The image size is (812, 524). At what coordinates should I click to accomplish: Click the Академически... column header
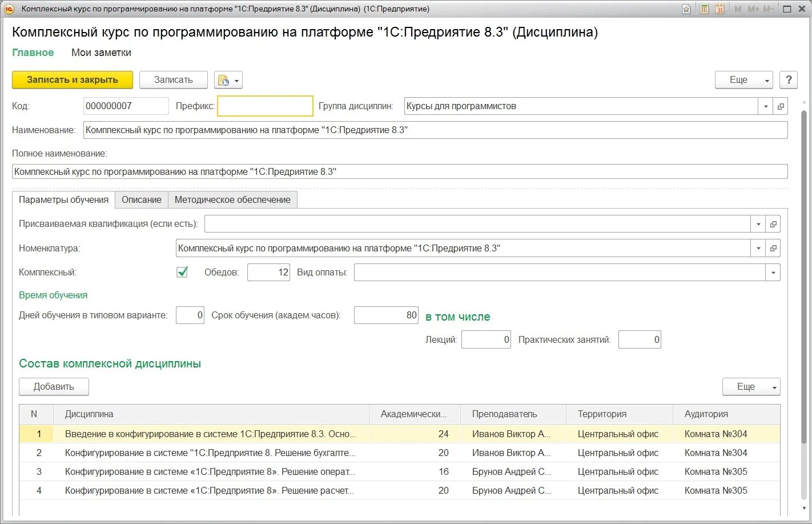click(415, 414)
